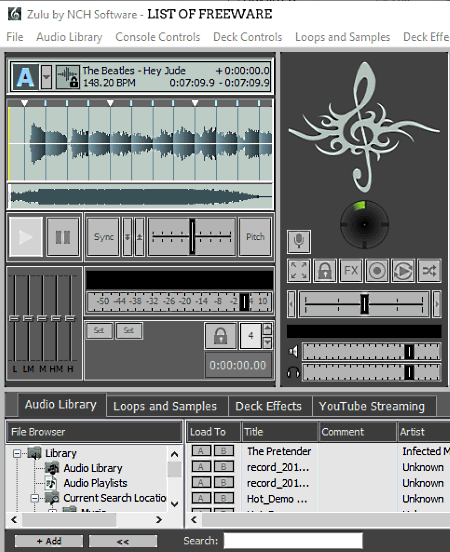Click the LM equalizer band slider
450x552 pixels.
[28, 318]
